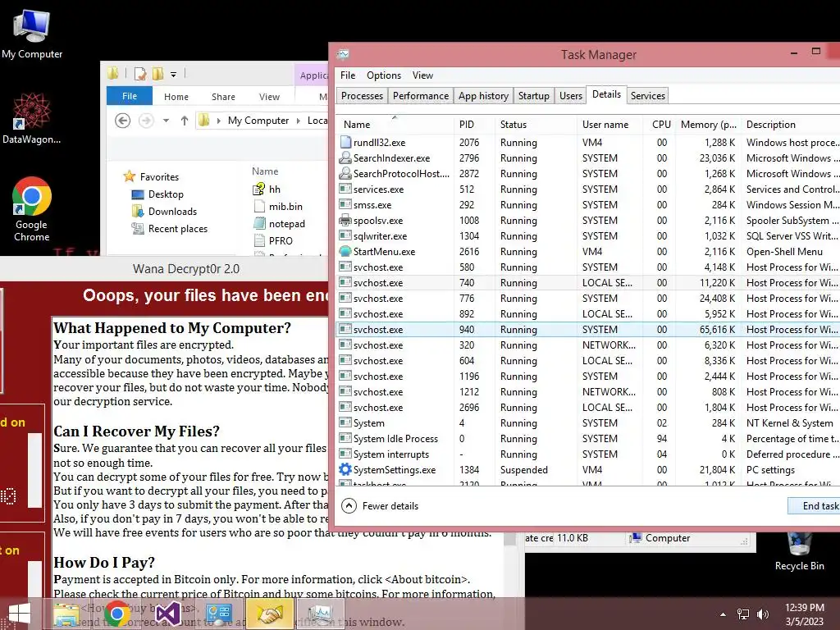Go up one folder level in Explorer
This screenshot has height=630, width=840.
coord(185,121)
